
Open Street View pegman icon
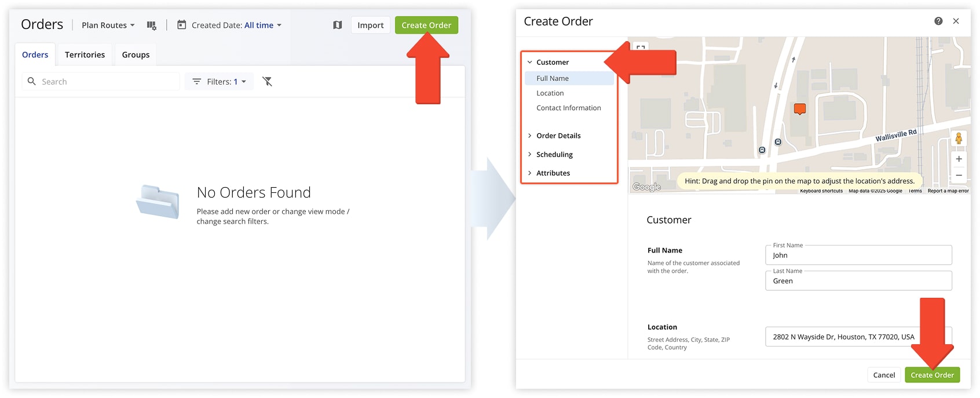click(x=959, y=138)
